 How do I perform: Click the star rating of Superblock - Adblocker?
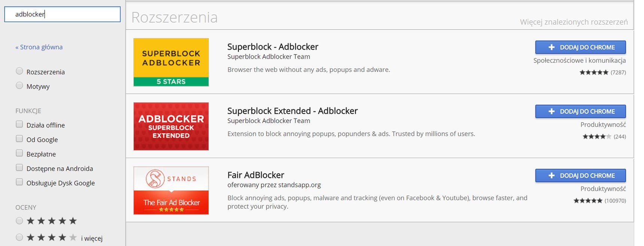click(x=594, y=73)
